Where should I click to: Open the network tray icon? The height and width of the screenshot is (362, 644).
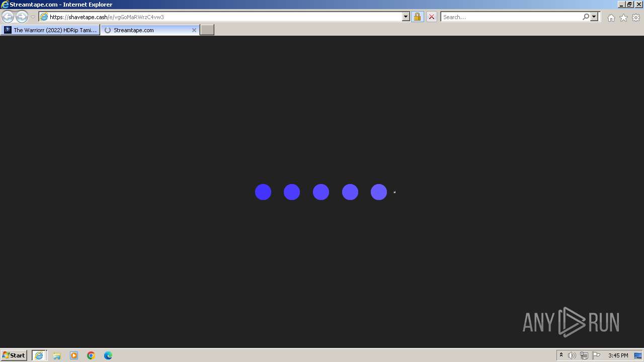coord(584,355)
